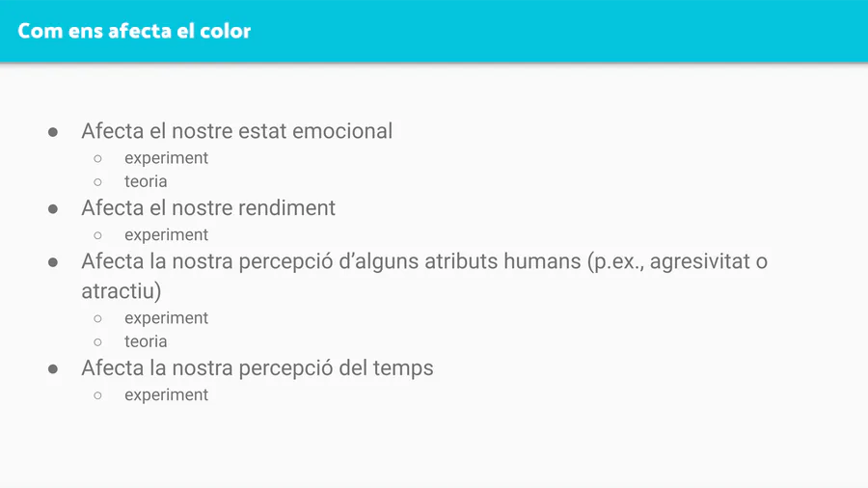Image resolution: width=868 pixels, height=488 pixels.
Task: Select "experiment" under the estat emocional bullet
Action: point(166,158)
